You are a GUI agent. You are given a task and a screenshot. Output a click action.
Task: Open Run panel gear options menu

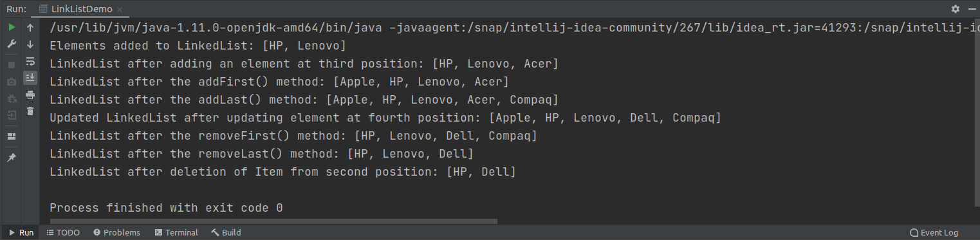[956, 9]
